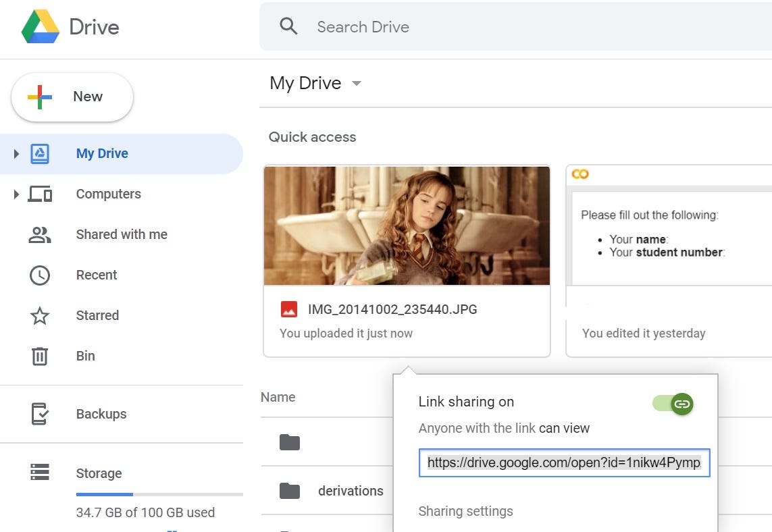Click the Bin trash icon
The width and height of the screenshot is (772, 532).
[40, 356]
